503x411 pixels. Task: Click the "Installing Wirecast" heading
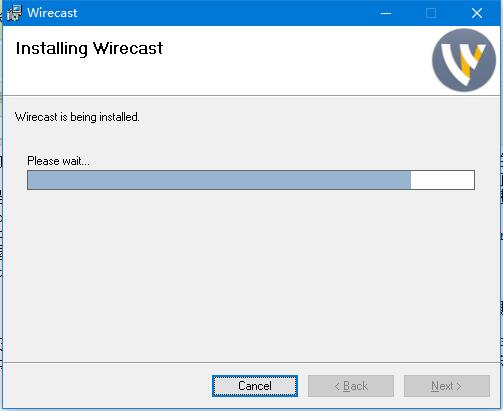(89, 49)
